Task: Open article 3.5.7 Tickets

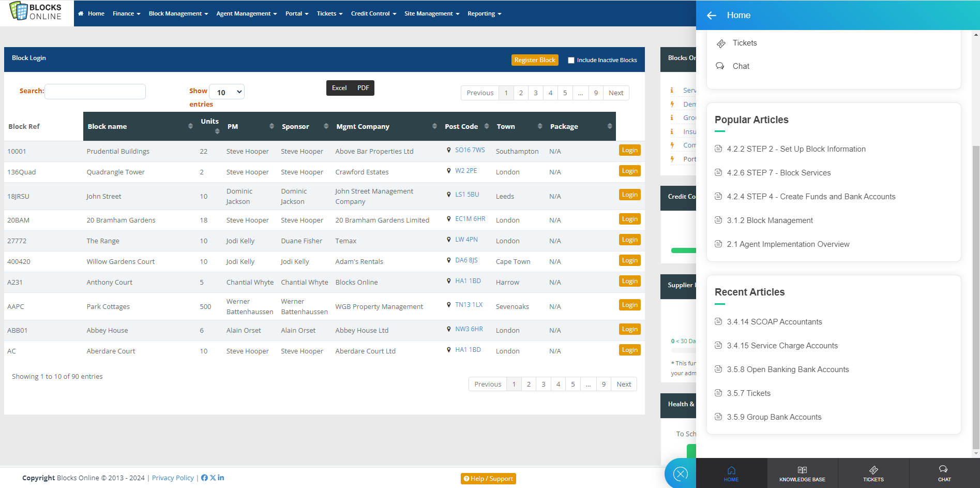Action: point(748,393)
